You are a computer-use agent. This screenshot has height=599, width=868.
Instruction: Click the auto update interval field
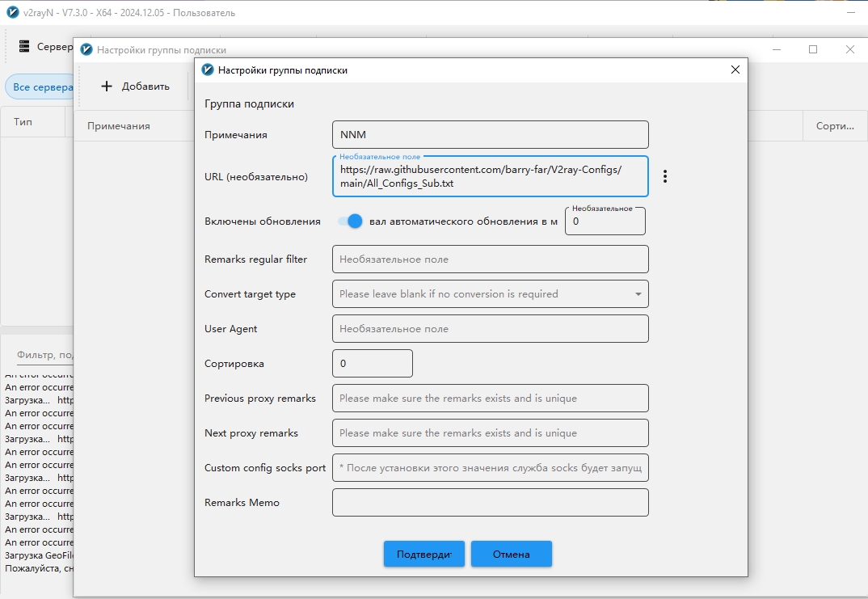(x=605, y=221)
